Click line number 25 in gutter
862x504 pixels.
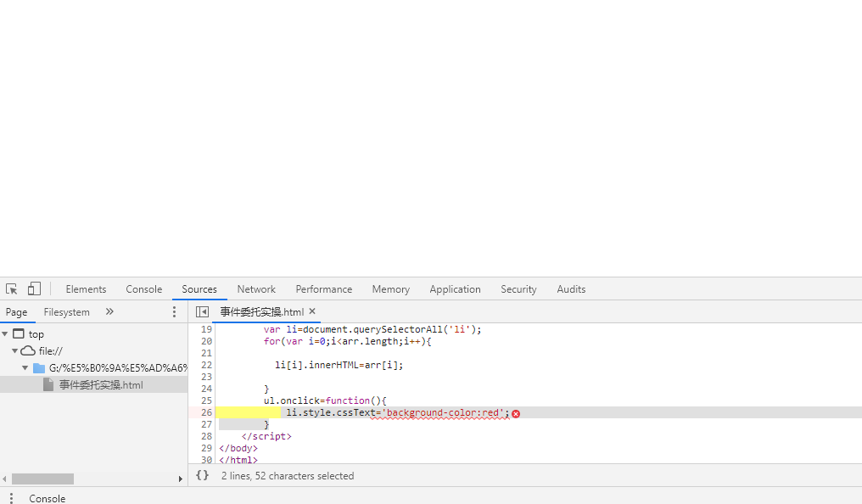[x=206, y=400]
